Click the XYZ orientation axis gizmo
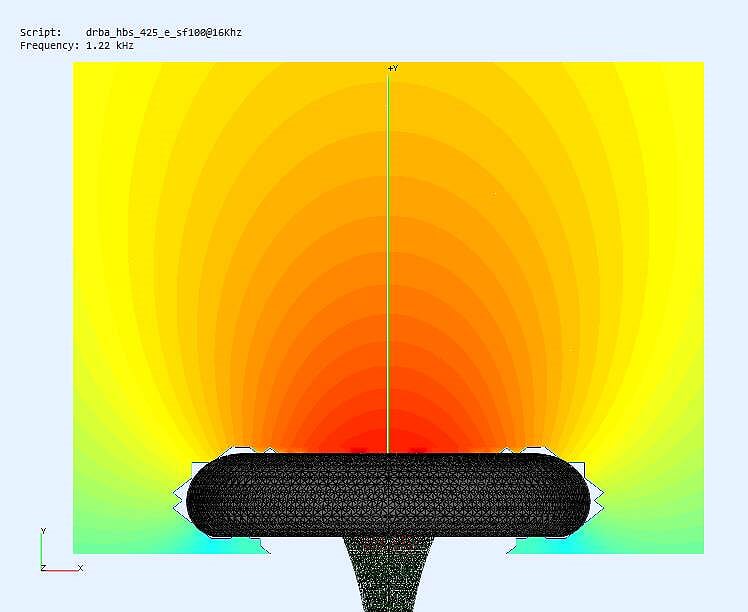This screenshot has width=748, height=612. pos(62,550)
